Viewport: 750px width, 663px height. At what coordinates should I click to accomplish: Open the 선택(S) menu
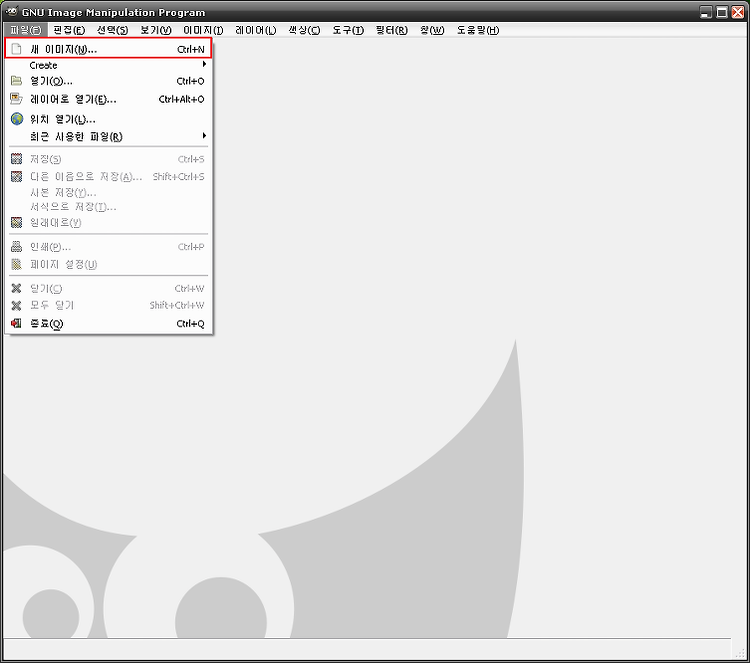click(112, 30)
